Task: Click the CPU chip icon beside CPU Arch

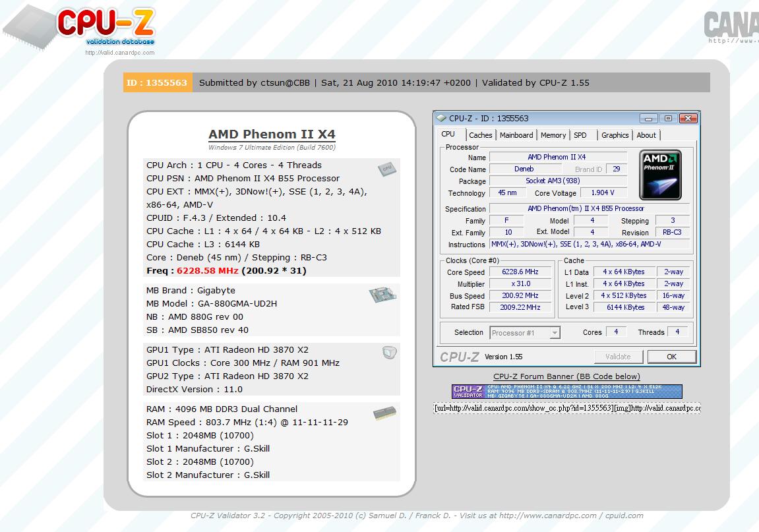Action: 387,169
